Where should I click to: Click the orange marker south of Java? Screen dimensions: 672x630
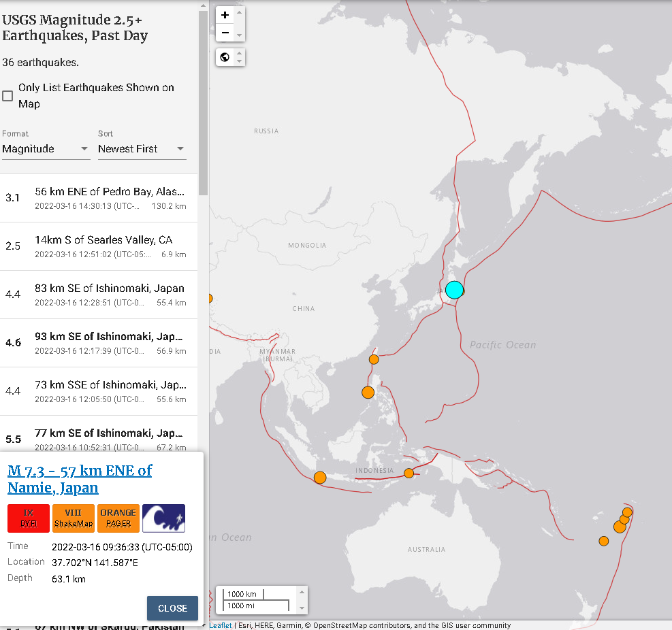pyautogui.click(x=320, y=477)
